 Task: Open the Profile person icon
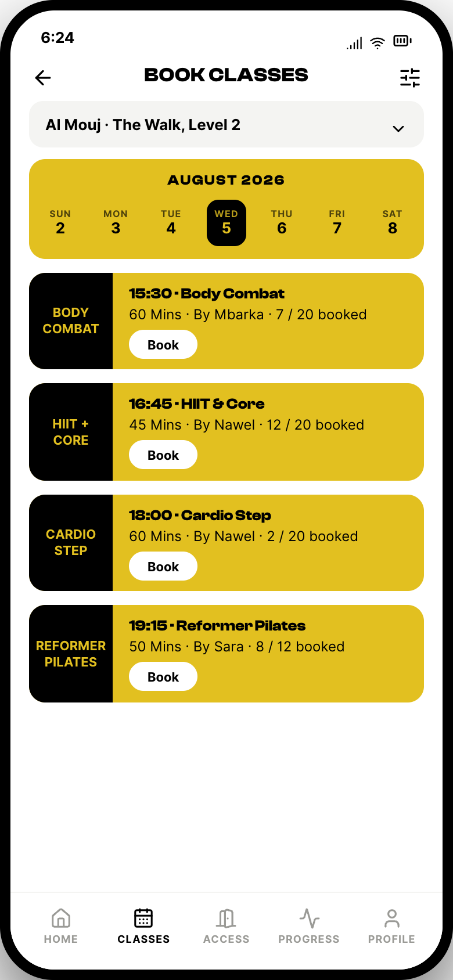click(392, 918)
